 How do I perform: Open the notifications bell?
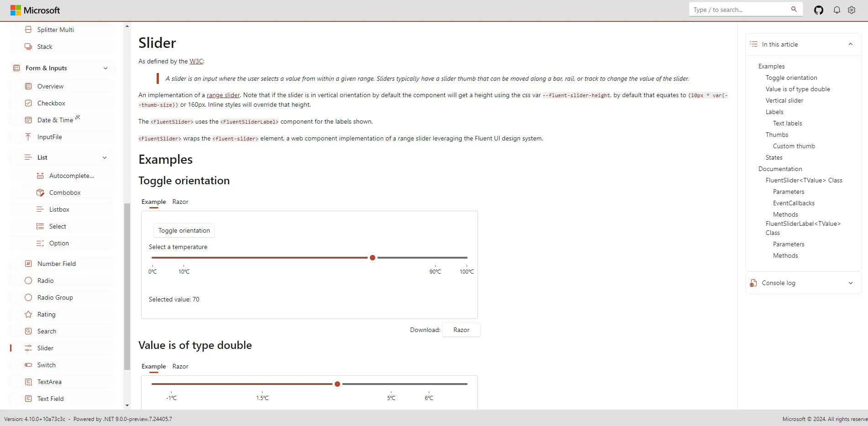click(x=836, y=10)
